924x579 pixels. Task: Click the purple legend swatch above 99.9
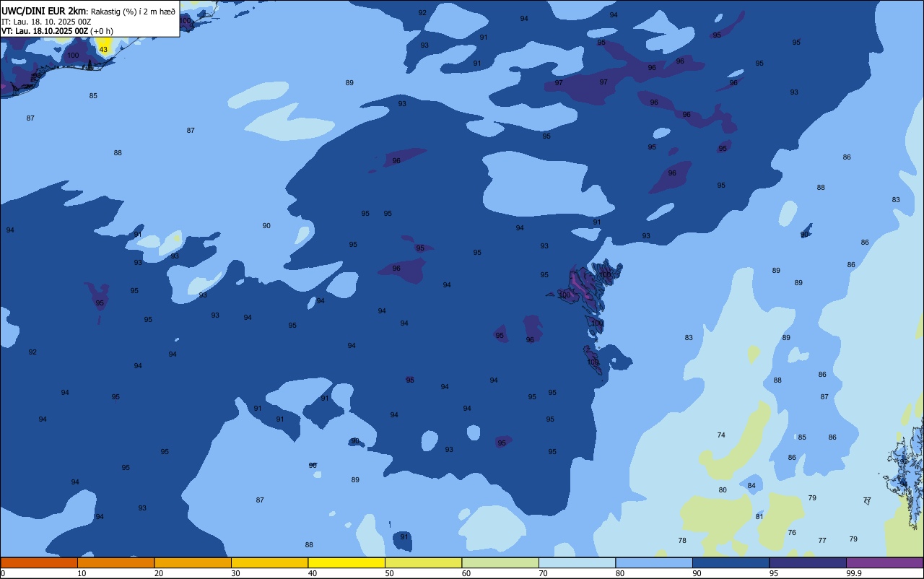pos(884,562)
